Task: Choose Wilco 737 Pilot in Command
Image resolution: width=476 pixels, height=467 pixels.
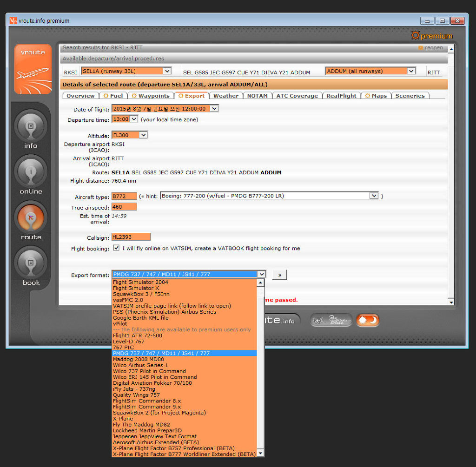Action: click(x=184, y=371)
